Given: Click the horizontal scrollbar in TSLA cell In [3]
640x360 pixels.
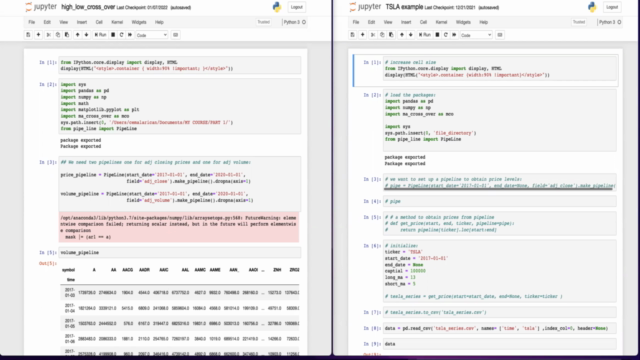Looking at the screenshot, I should click(x=498, y=189).
